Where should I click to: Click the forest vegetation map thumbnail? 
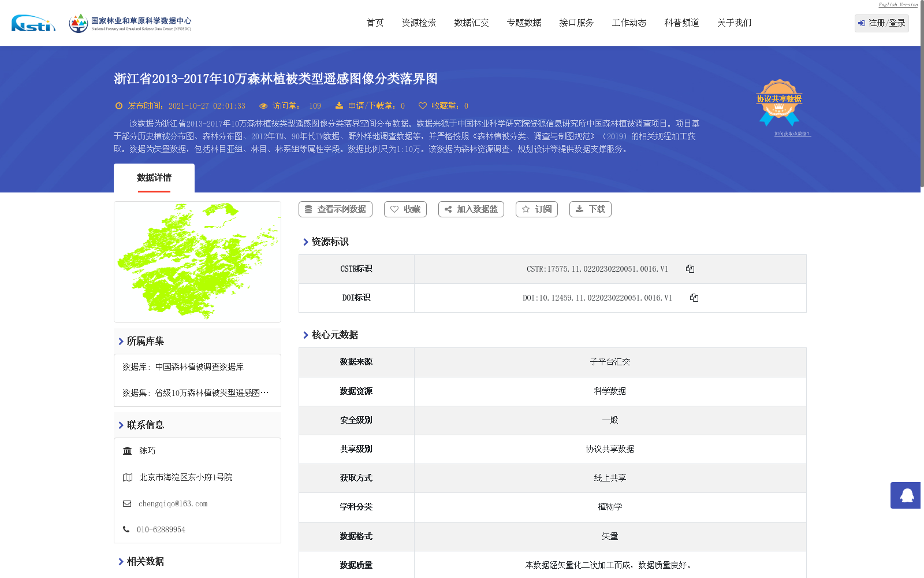click(x=198, y=262)
